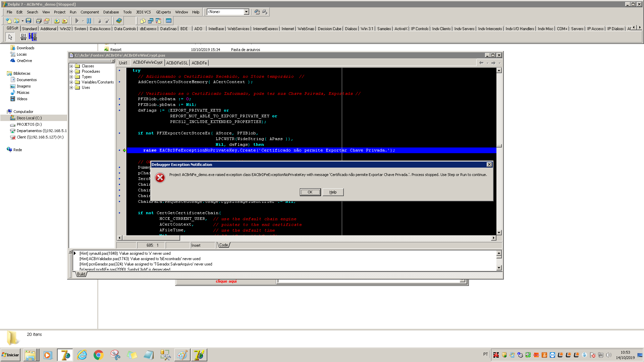The height and width of the screenshot is (362, 644).
Task: Open the Help contents book icon
Action: (119, 21)
